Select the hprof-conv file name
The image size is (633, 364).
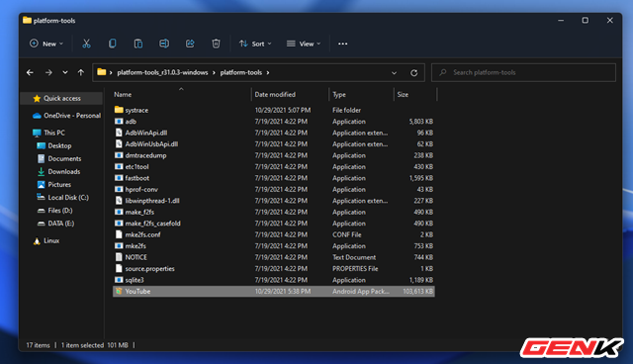pyautogui.click(x=141, y=189)
